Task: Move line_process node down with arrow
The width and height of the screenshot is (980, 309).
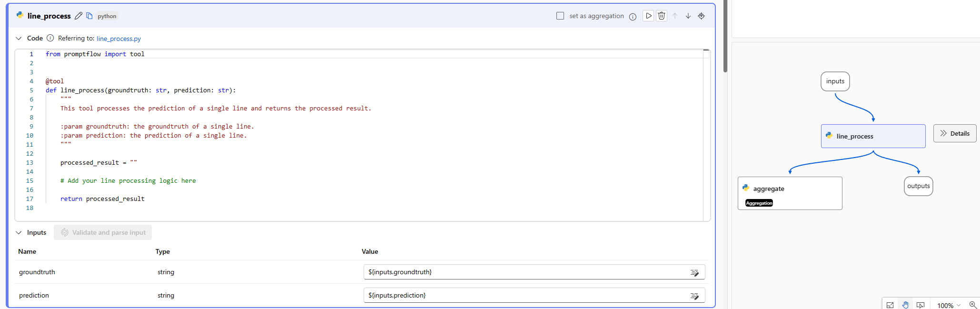Action: pyautogui.click(x=688, y=16)
